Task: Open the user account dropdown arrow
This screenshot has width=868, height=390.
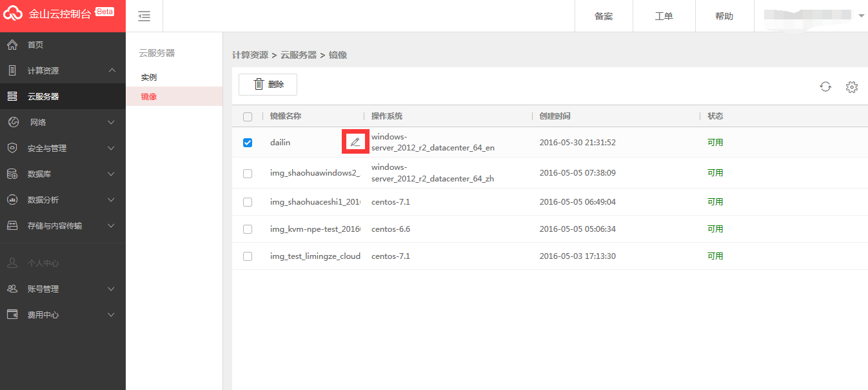Action: click(862, 15)
